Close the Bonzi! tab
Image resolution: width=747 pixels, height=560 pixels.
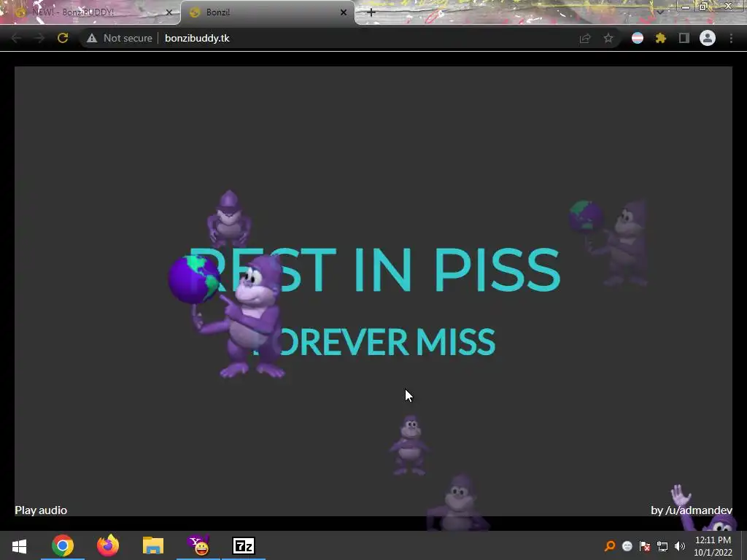coord(344,12)
